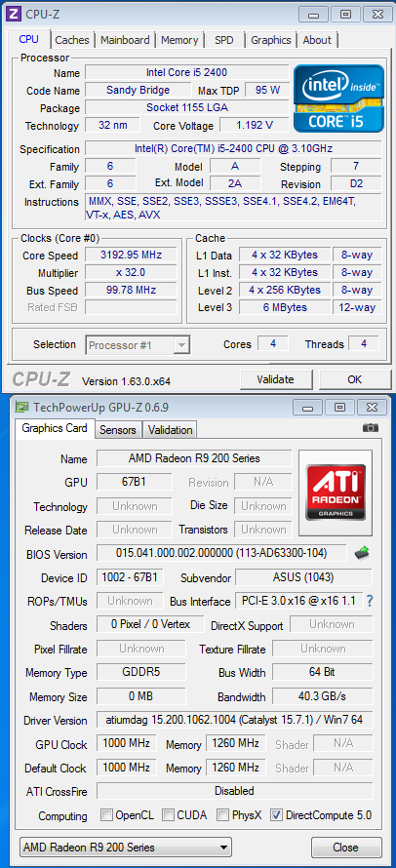396x868 pixels.
Task: Click the ATI Radeon graphics logo
Action: (x=336, y=493)
